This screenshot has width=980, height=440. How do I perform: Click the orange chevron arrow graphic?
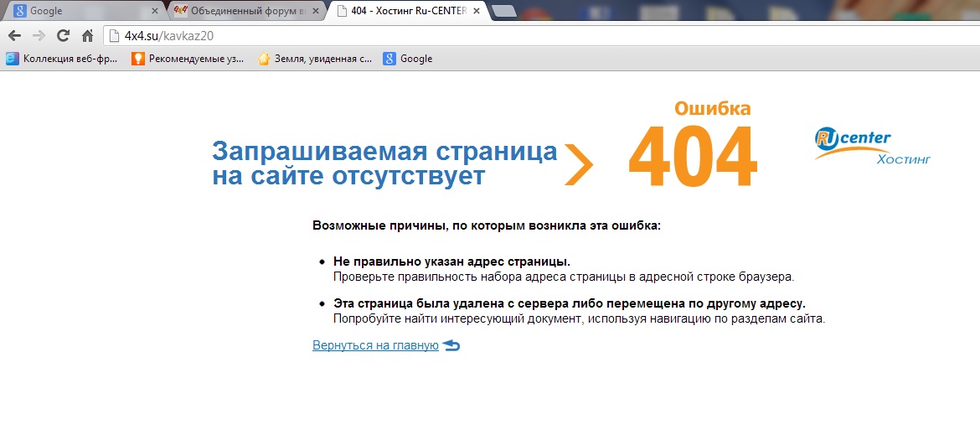579,163
